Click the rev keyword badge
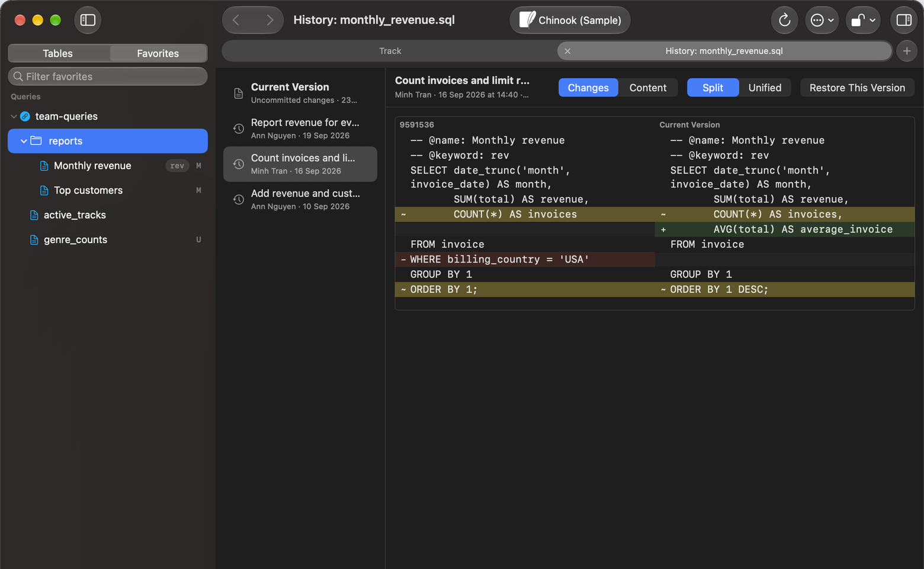Image resolution: width=924 pixels, height=569 pixels. pyautogui.click(x=177, y=166)
